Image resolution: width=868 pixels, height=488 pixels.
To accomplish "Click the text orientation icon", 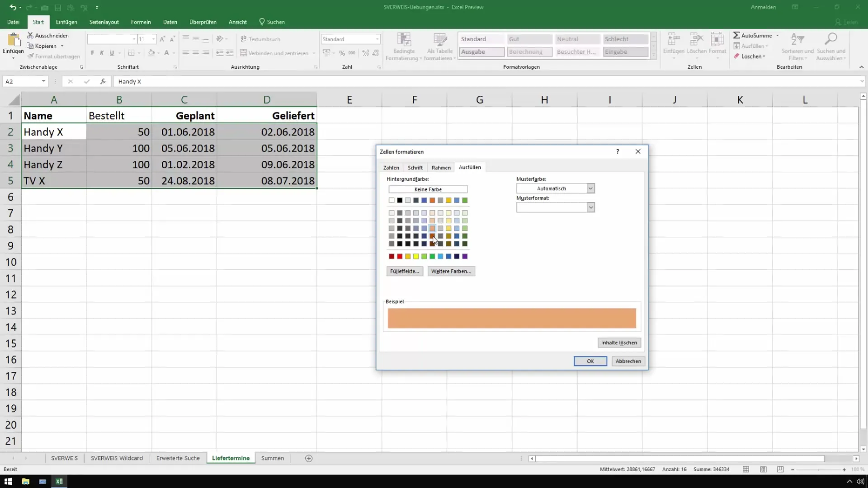I will [x=220, y=39].
